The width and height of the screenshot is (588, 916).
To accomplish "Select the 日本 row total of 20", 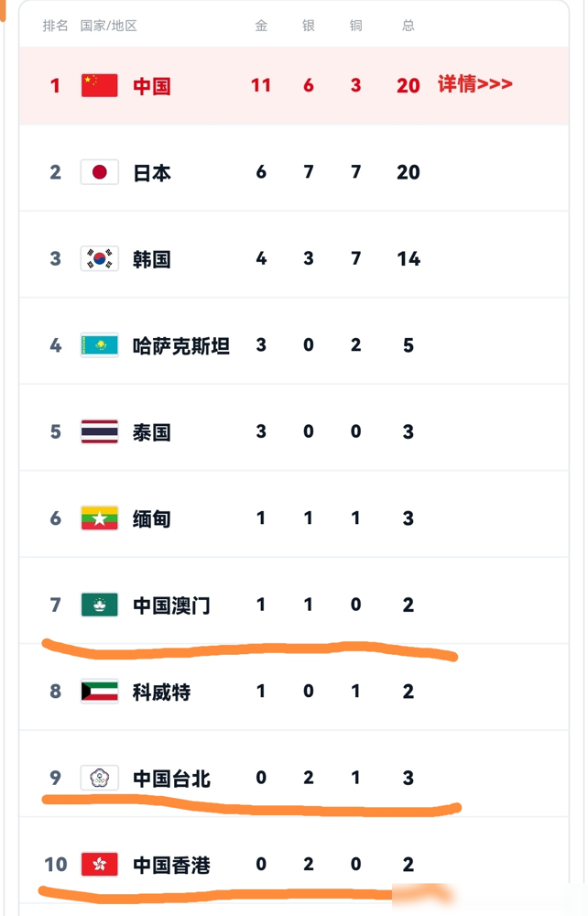I will click(x=408, y=172).
